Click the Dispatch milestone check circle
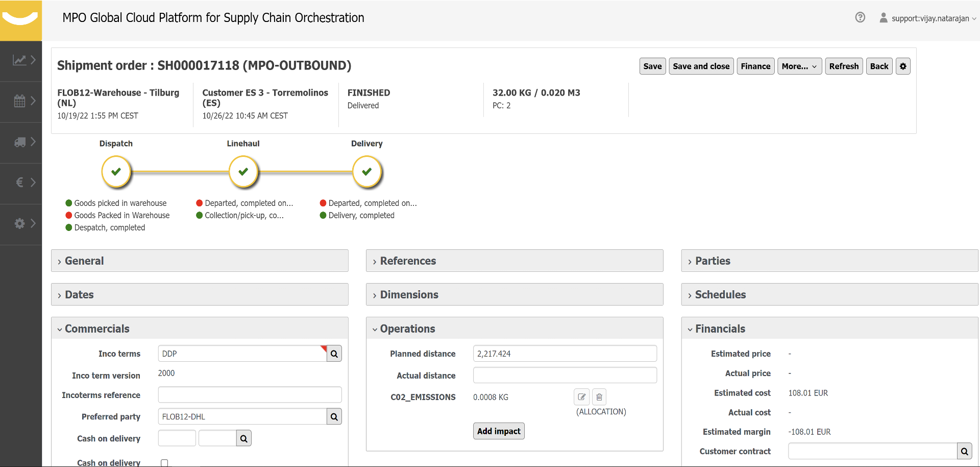 tap(116, 172)
